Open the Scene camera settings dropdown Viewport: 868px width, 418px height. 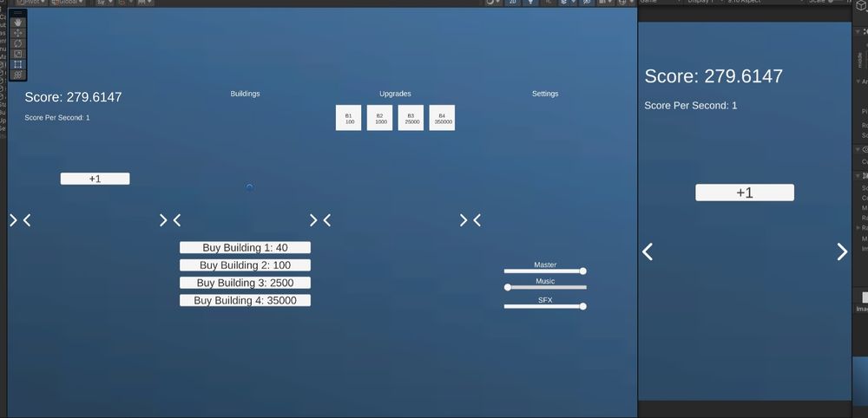(x=605, y=3)
